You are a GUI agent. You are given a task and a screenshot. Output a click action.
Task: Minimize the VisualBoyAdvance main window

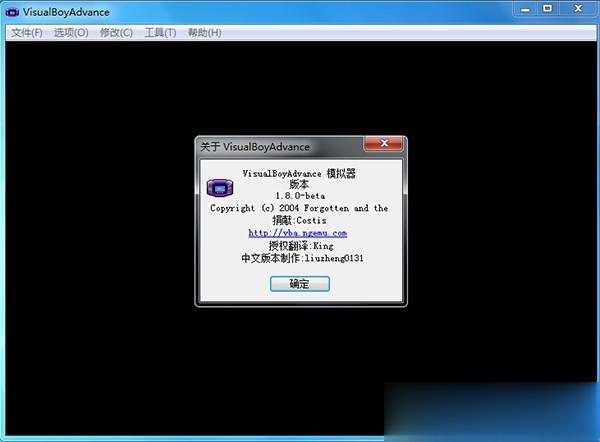(525, 8)
